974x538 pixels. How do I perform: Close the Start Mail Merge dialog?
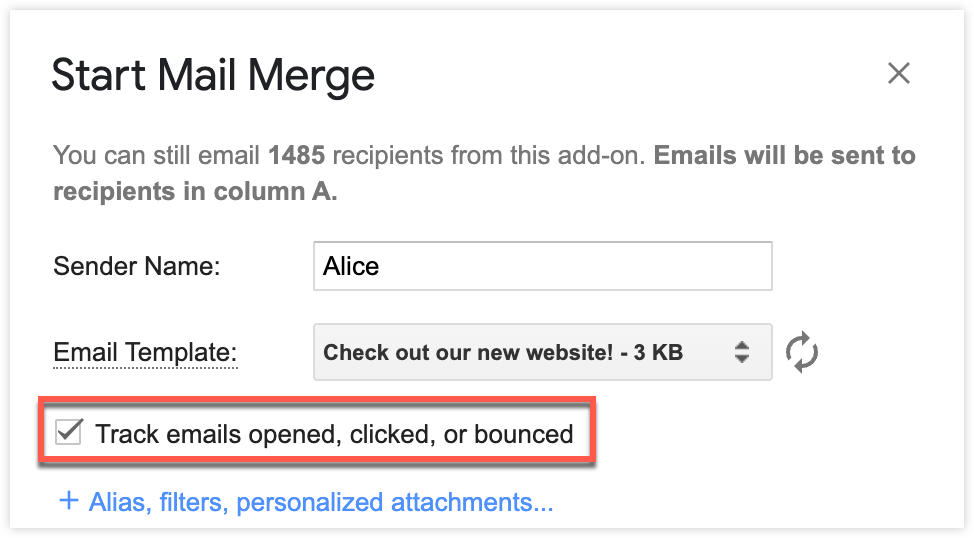(898, 73)
